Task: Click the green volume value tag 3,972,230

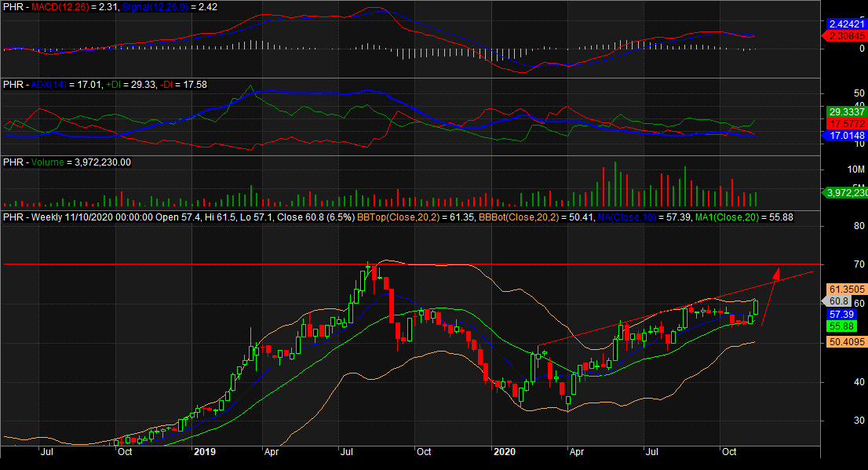Action: coord(847,193)
